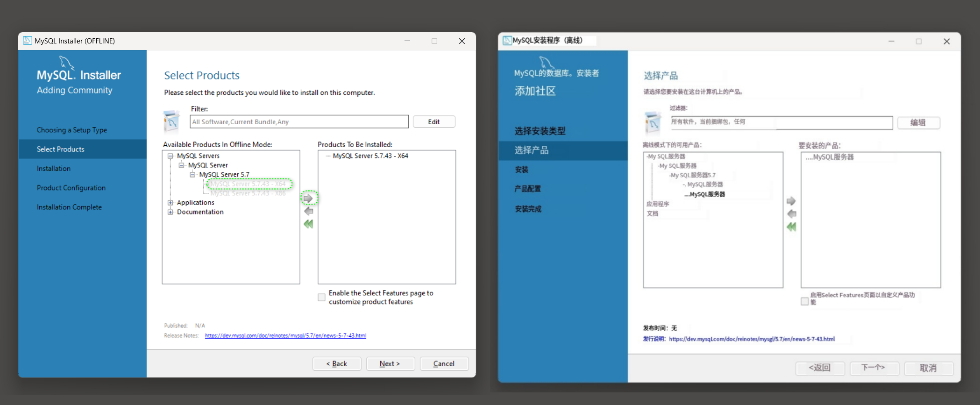Click the 取消 button in Chinese installer
This screenshot has width=980, height=405.
pyautogui.click(x=929, y=368)
